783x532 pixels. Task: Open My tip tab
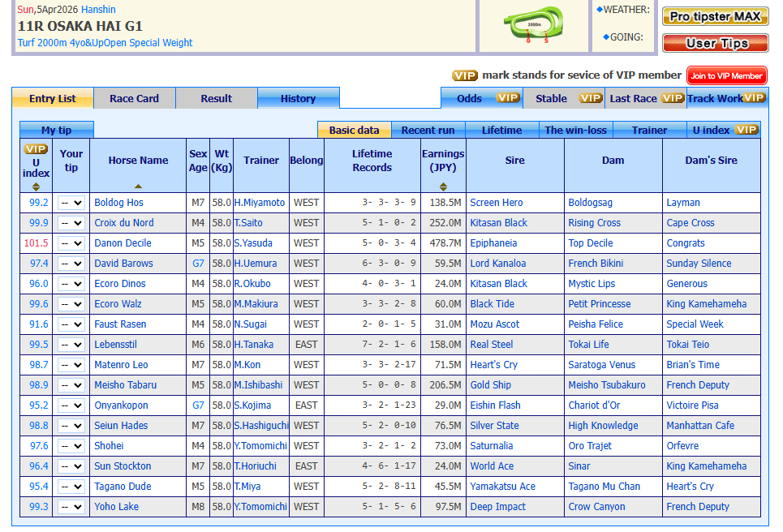(x=57, y=131)
